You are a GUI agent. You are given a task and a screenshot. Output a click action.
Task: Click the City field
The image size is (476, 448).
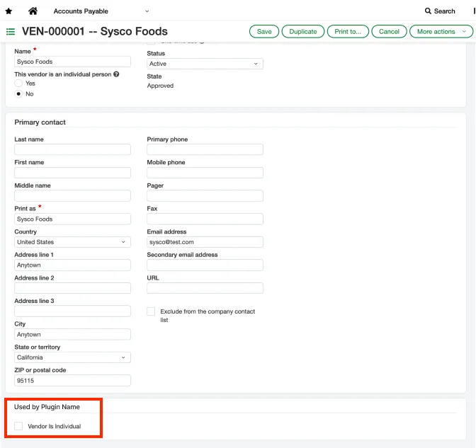point(72,334)
